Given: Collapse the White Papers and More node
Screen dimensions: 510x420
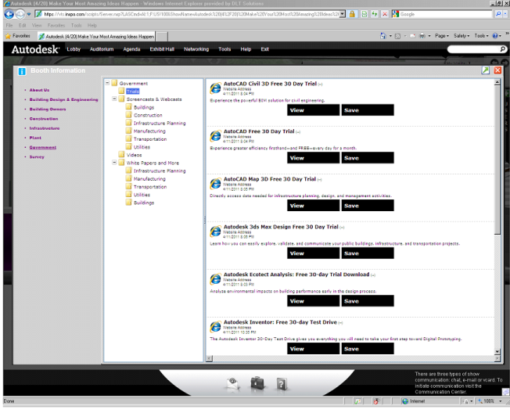Looking at the screenshot, I should point(114,162).
